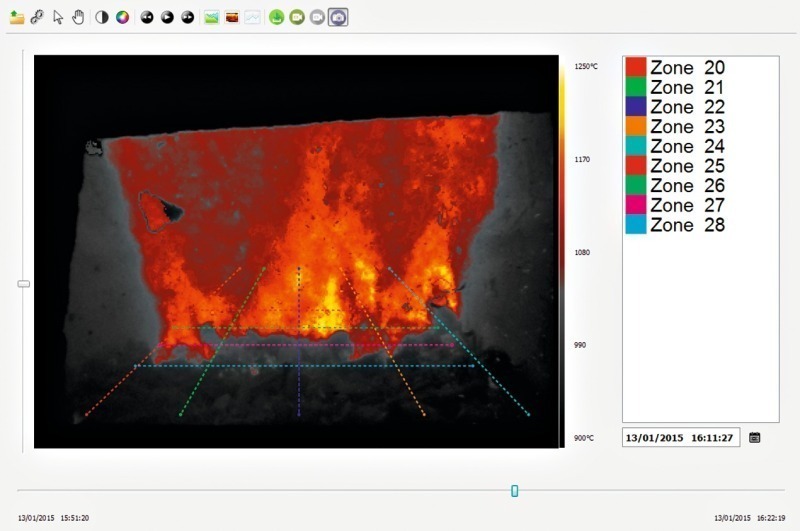Toggle the black-white contrast icon
Image resolution: width=800 pixels, height=531 pixels.
click(x=102, y=17)
